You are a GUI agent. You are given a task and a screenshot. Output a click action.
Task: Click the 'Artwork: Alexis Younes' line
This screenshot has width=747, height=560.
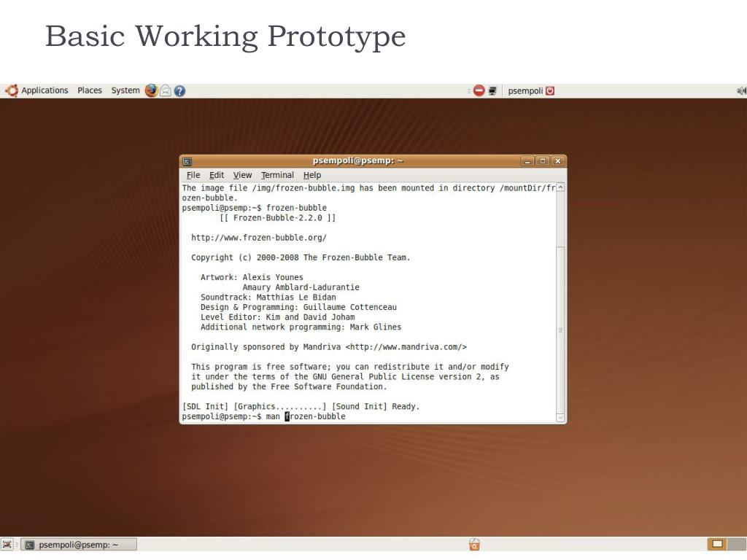pos(252,277)
